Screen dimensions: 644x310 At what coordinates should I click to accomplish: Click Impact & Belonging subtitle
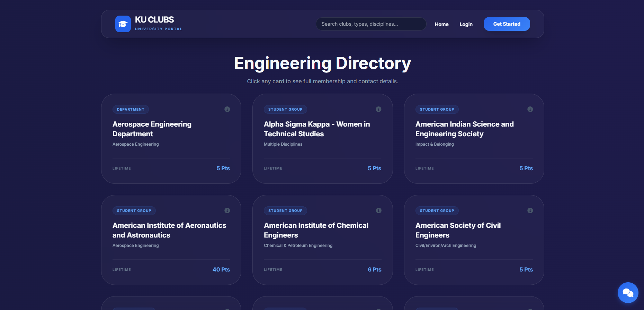tap(435, 144)
